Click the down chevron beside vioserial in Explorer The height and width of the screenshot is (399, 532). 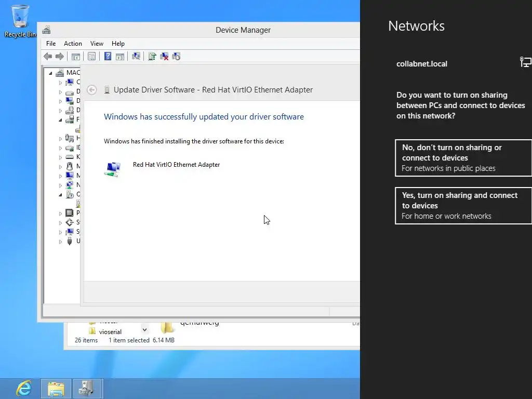pos(144,329)
